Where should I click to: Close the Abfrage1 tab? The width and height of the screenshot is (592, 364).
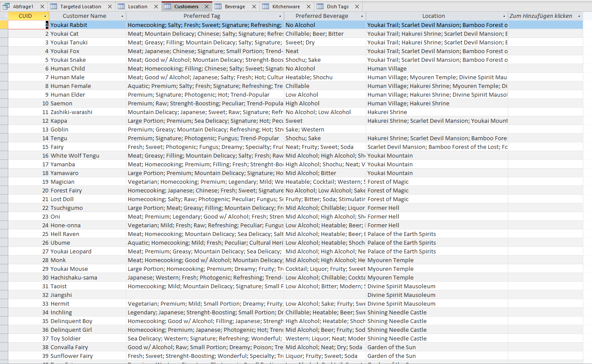(42, 7)
